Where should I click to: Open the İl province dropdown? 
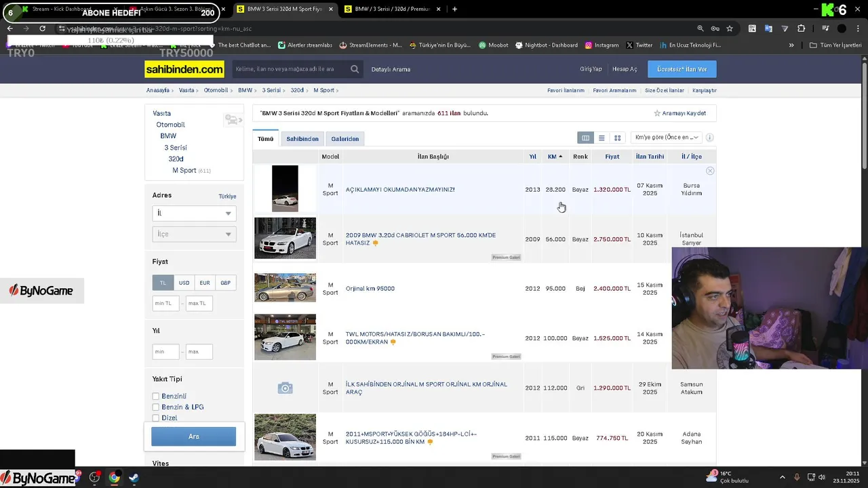click(x=194, y=213)
